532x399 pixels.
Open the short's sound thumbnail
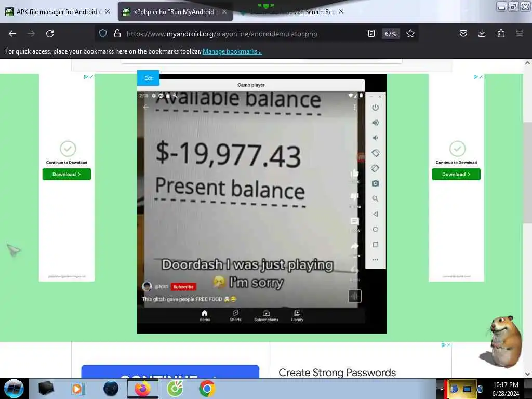[x=354, y=296]
